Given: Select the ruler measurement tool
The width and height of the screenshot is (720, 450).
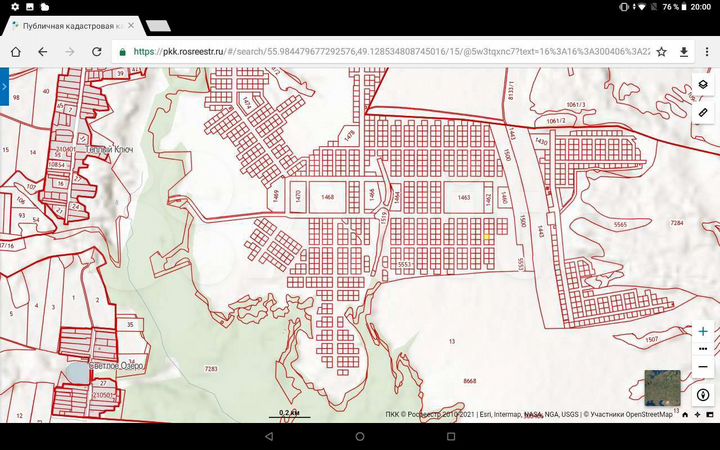Looking at the screenshot, I should (x=703, y=112).
